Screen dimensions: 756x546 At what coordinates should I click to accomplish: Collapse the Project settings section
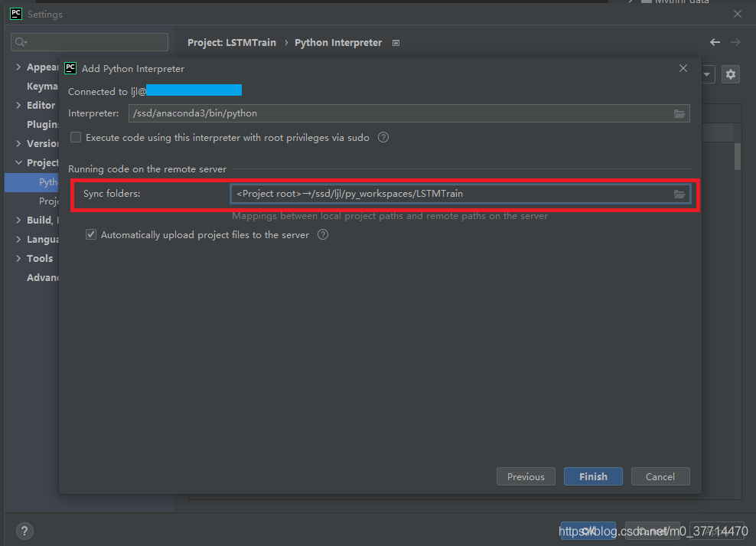(18, 162)
